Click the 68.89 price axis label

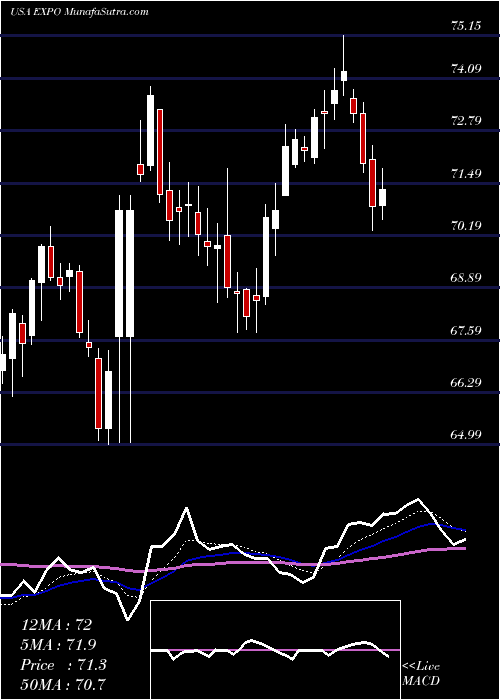pyautogui.click(x=466, y=278)
